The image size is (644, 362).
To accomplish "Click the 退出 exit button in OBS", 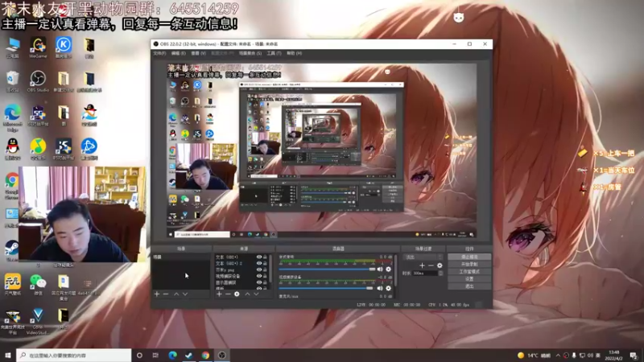I will (469, 286).
